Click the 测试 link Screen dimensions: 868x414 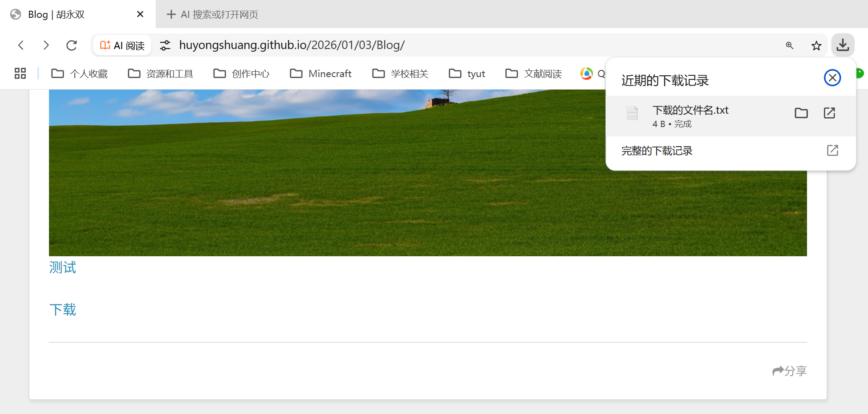tap(63, 267)
